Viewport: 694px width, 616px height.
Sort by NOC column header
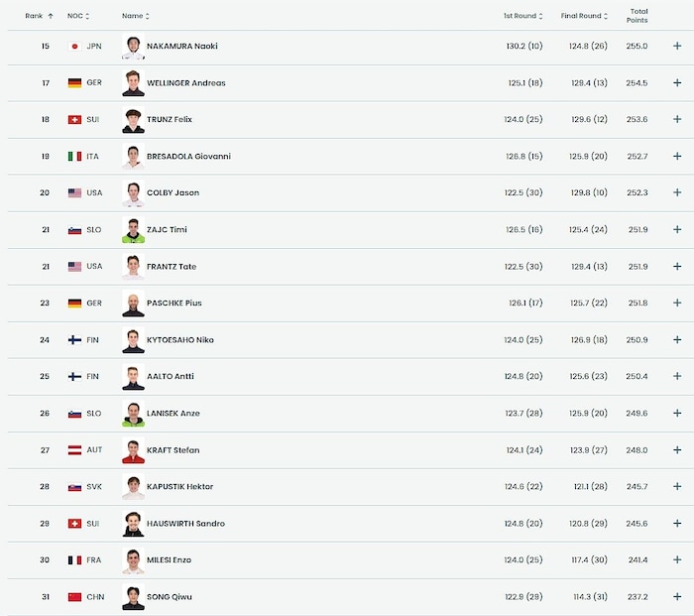[77, 16]
